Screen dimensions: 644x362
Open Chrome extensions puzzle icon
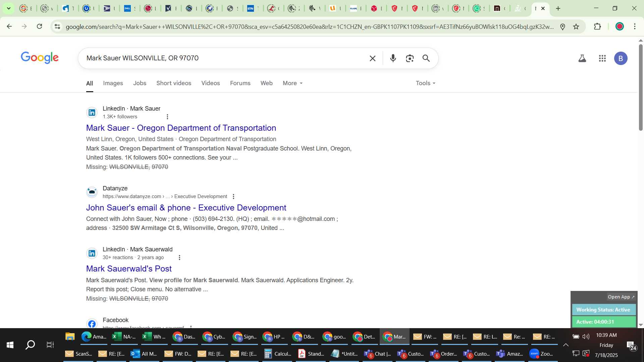597,26
